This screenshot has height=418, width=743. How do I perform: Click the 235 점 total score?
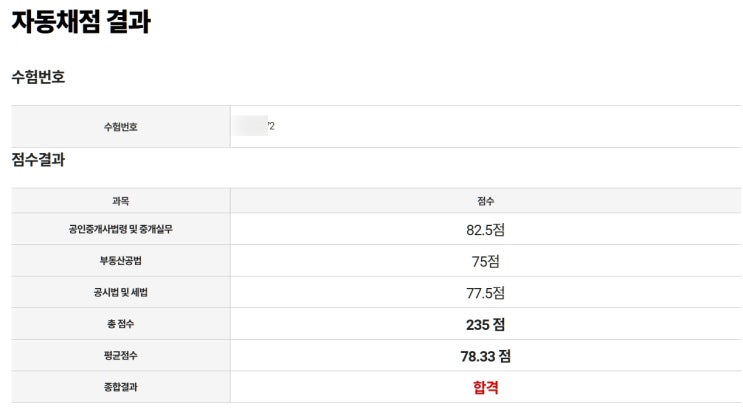[485, 324]
